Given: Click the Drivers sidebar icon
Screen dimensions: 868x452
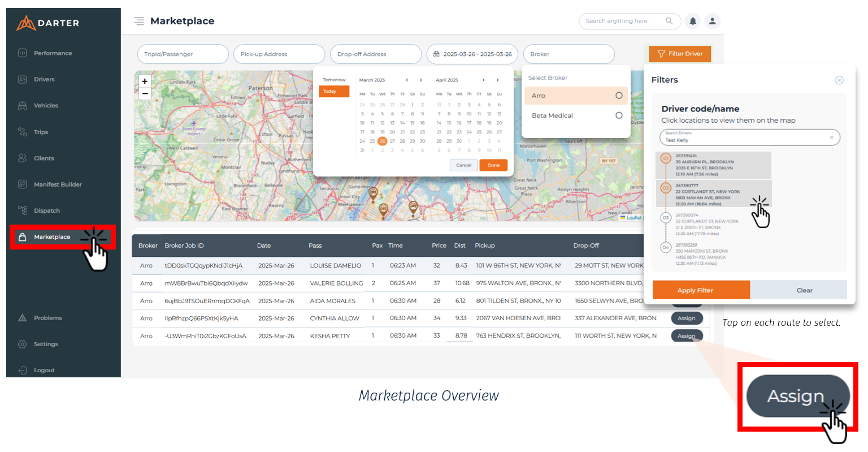Looking at the screenshot, I should [23, 79].
